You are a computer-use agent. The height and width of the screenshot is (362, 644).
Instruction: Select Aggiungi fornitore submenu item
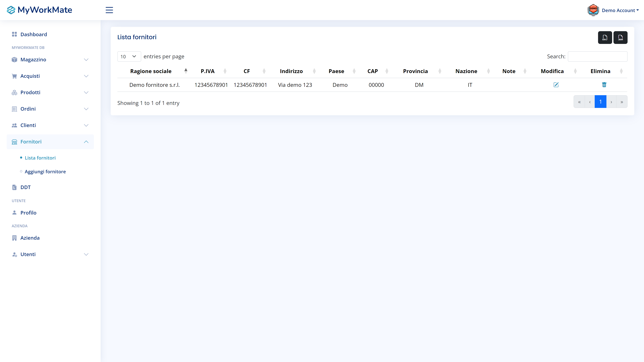point(45,172)
